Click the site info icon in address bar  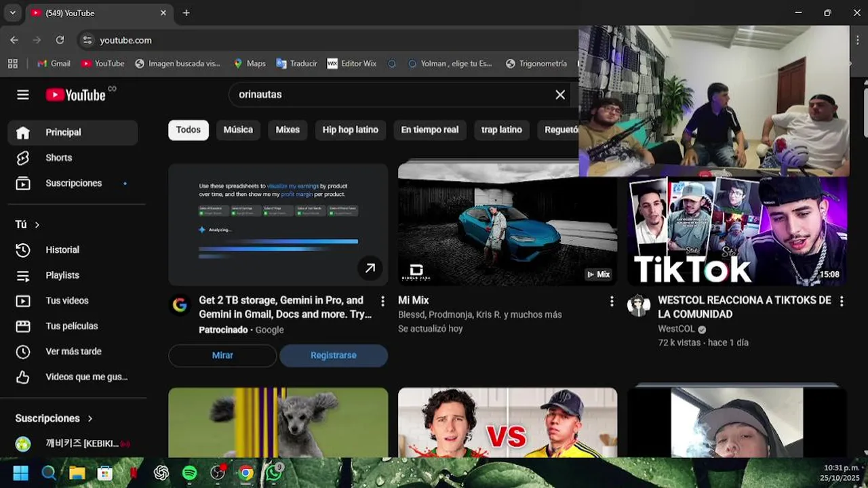[x=87, y=40]
